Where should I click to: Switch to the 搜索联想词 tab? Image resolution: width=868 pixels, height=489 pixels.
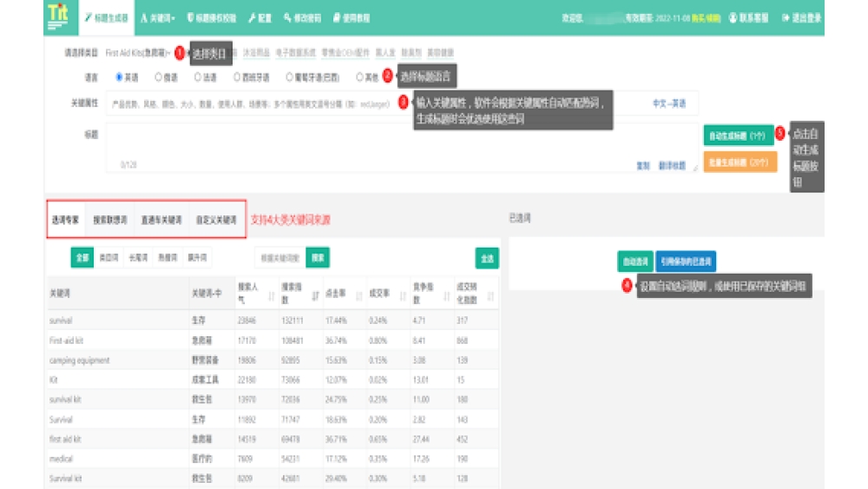pyautogui.click(x=109, y=220)
